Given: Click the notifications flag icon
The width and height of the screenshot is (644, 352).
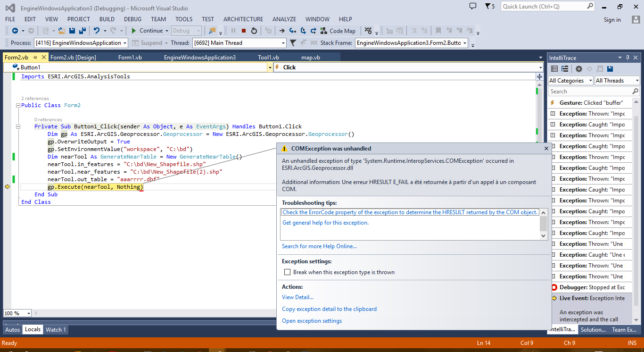Looking at the screenshot, I should [487, 7].
